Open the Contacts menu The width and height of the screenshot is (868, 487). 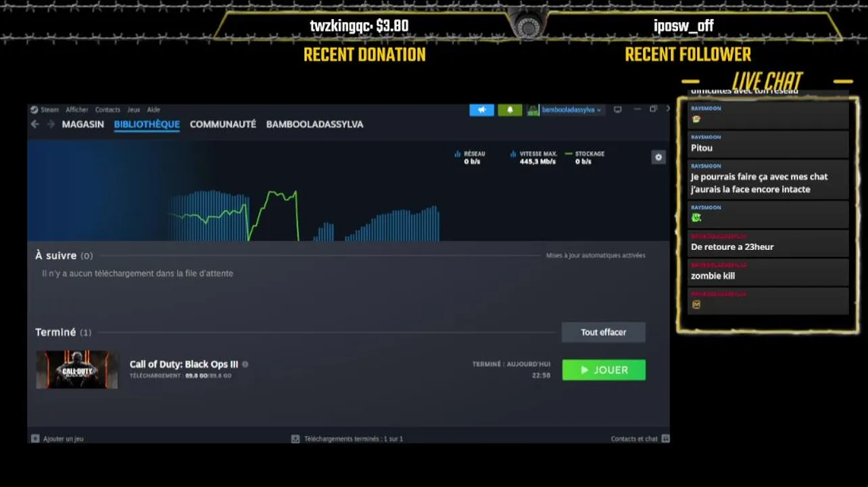[107, 110]
